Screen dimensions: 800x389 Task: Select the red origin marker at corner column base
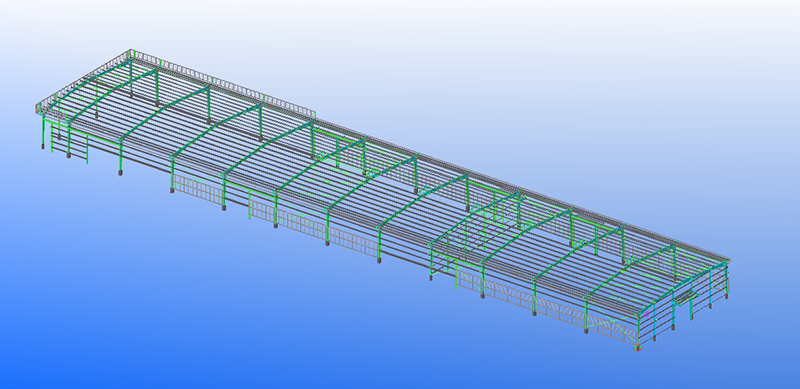[x=637, y=349]
